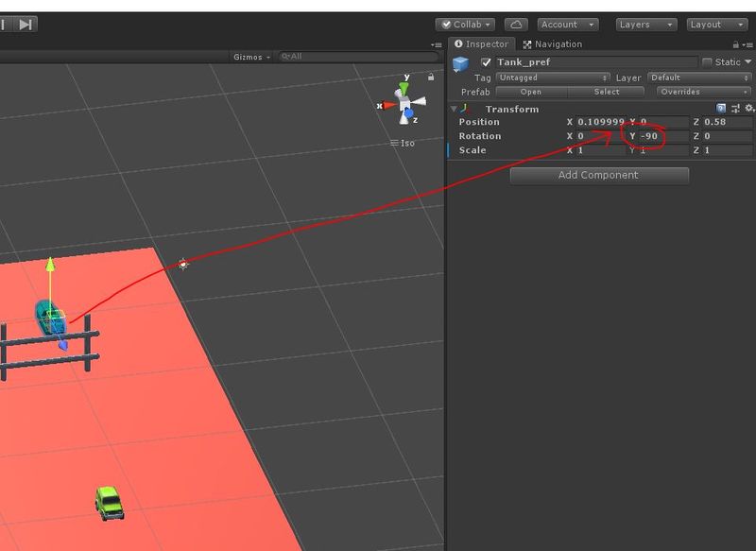Open the Static flags dropdown arrow
The image size is (756, 551).
click(x=747, y=61)
